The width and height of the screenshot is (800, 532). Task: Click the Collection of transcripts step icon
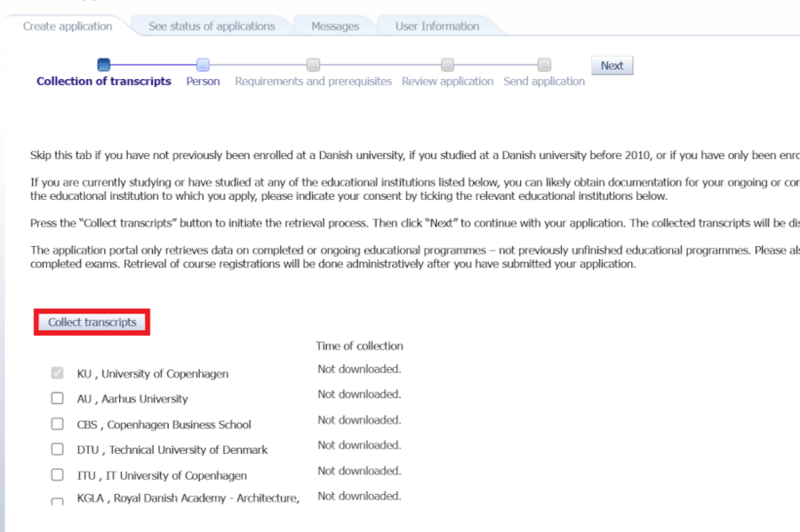pyautogui.click(x=104, y=65)
